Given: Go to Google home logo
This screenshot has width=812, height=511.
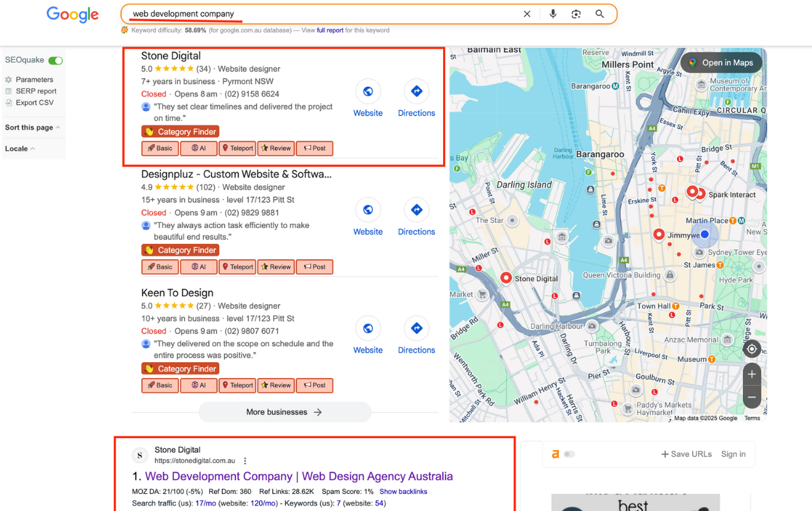Looking at the screenshot, I should coord(72,15).
